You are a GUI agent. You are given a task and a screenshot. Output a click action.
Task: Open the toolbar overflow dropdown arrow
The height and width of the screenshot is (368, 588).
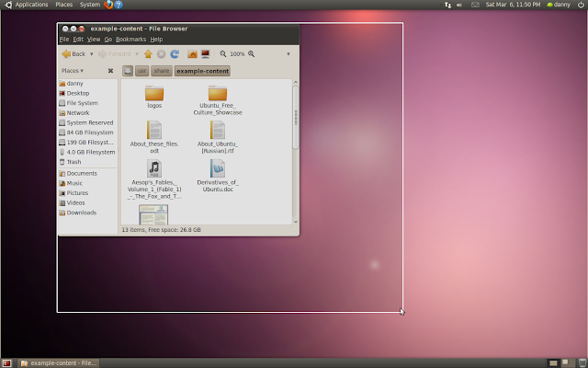tap(288, 54)
